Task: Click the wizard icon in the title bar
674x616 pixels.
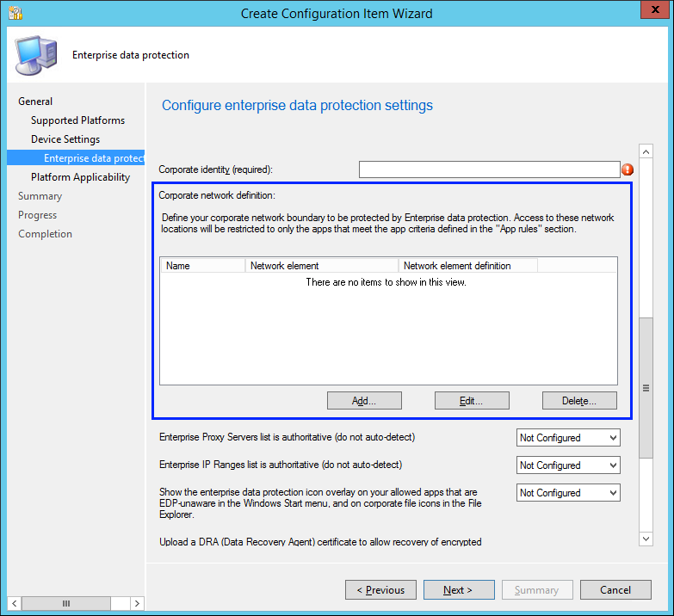Action: click(x=15, y=13)
